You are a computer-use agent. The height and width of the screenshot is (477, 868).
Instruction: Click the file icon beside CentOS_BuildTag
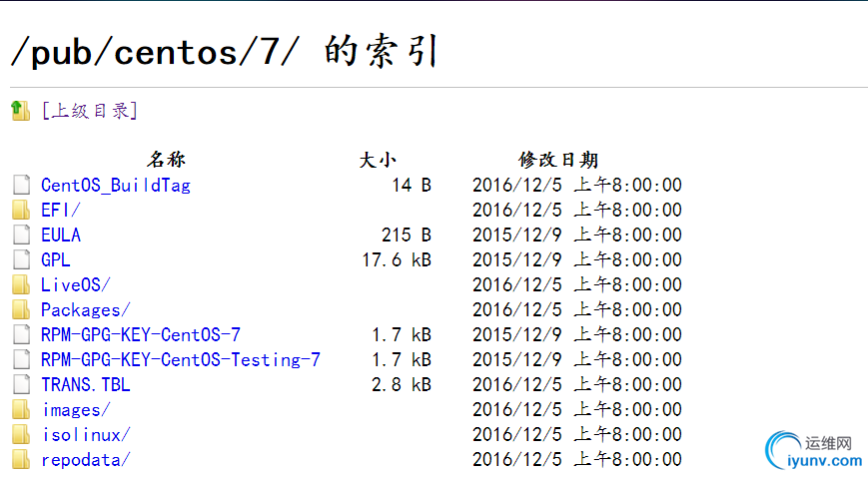(x=22, y=186)
